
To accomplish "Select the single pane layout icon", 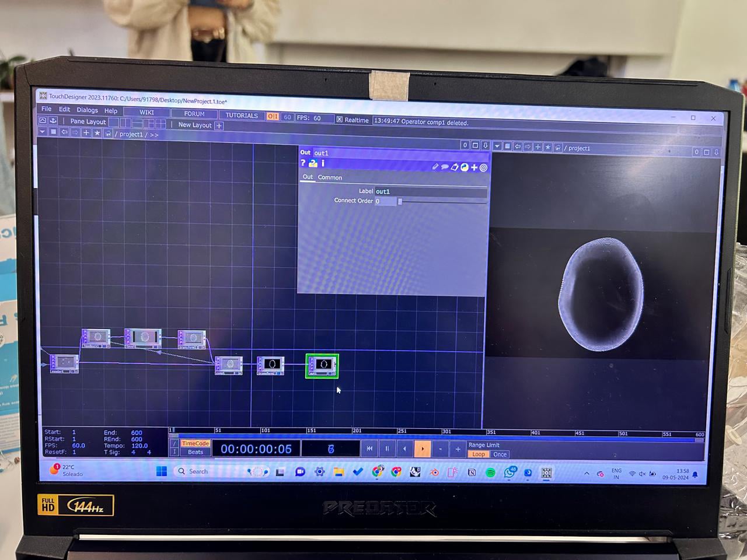I will pos(114,123).
